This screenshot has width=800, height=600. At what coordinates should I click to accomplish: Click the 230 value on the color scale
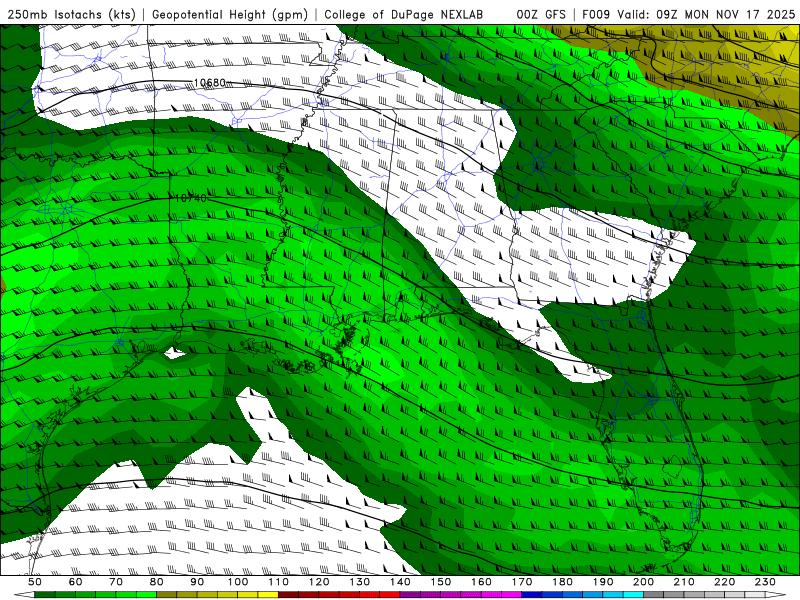click(x=766, y=582)
